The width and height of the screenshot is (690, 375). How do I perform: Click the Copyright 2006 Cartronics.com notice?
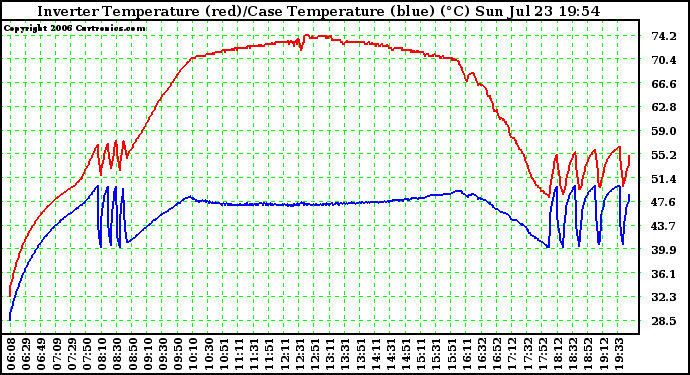(75, 28)
